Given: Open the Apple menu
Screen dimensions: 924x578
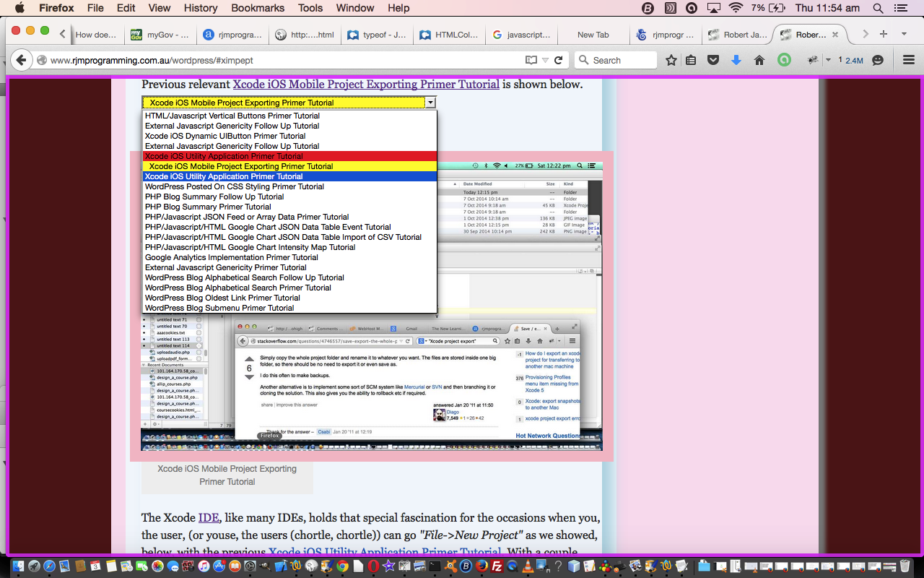Looking at the screenshot, I should click(19, 8).
